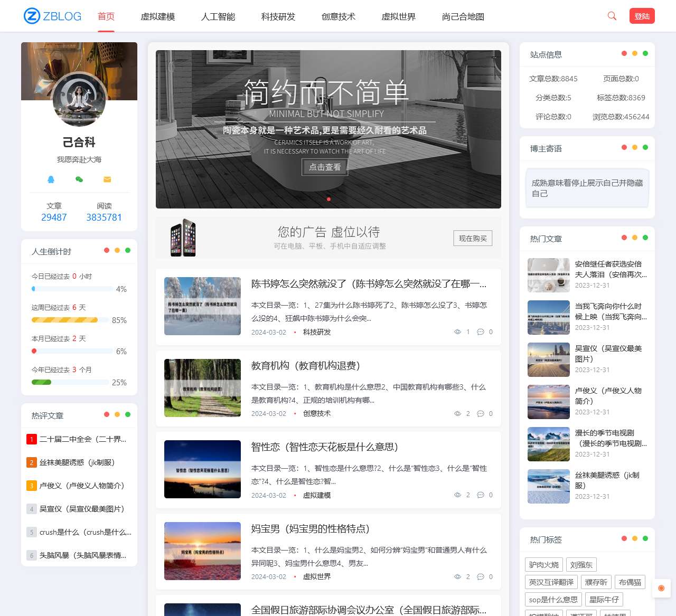This screenshot has height=616, width=676.
Task: Open the search magnifier icon
Action: point(612,16)
